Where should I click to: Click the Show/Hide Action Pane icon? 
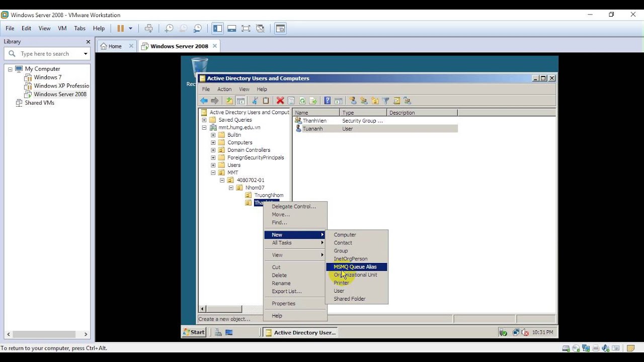tap(339, 101)
